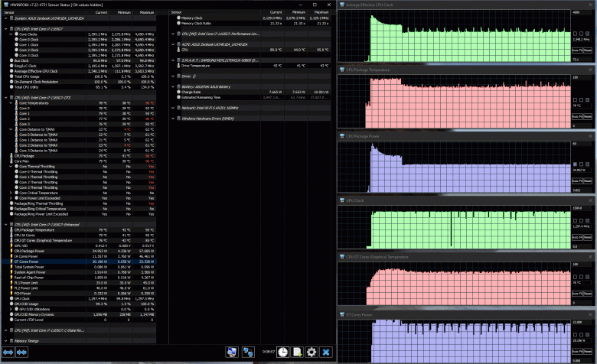Screen dimensions: 597x364
Task: Click thermometer icon beside Core Max row
Action: coord(11,161)
